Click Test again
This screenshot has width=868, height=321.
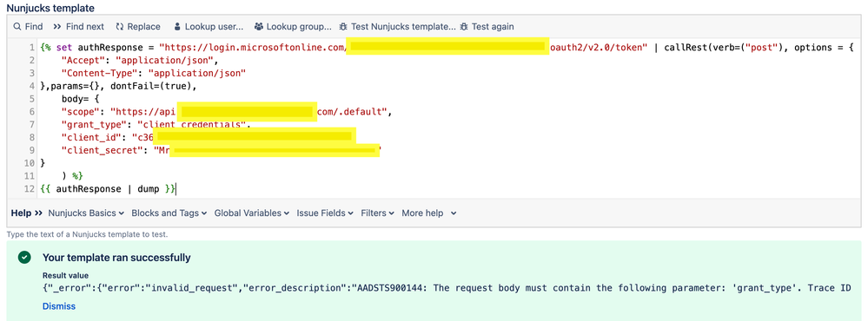click(x=487, y=27)
